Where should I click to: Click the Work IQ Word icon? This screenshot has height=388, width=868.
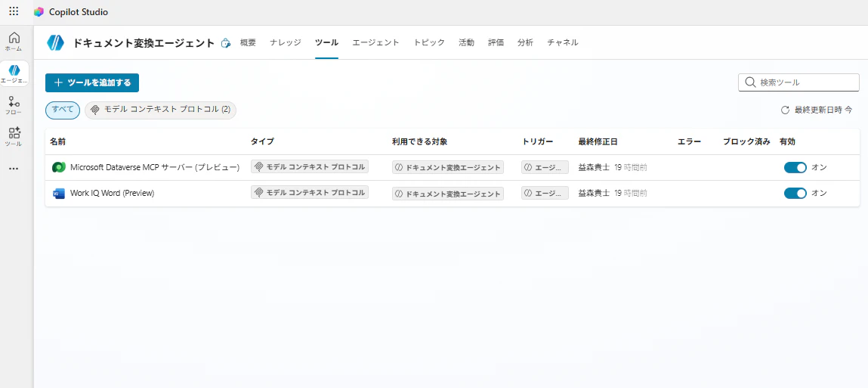click(58, 194)
